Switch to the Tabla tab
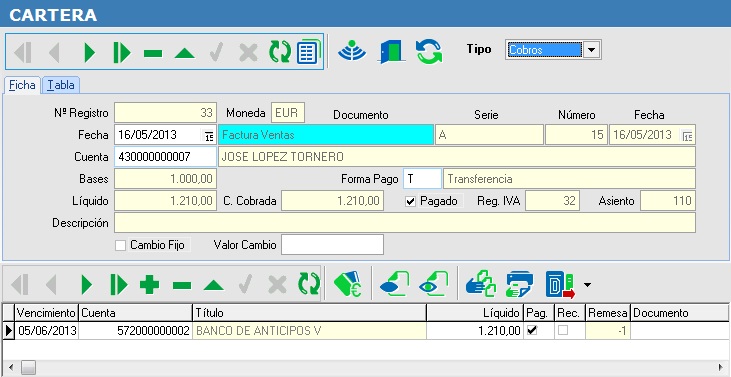Image resolution: width=731 pixels, height=377 pixels. click(61, 85)
